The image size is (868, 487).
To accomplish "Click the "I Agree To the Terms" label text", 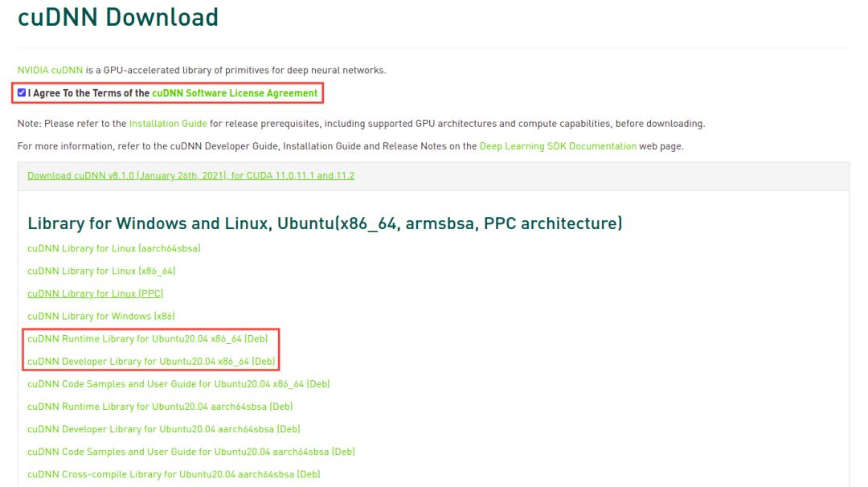I will click(88, 93).
